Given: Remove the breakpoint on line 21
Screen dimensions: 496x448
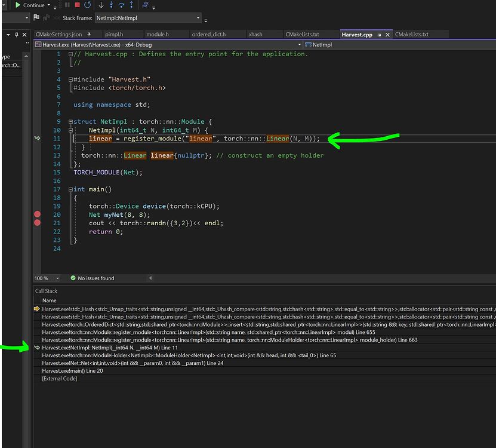Looking at the screenshot, I should coord(38,222).
